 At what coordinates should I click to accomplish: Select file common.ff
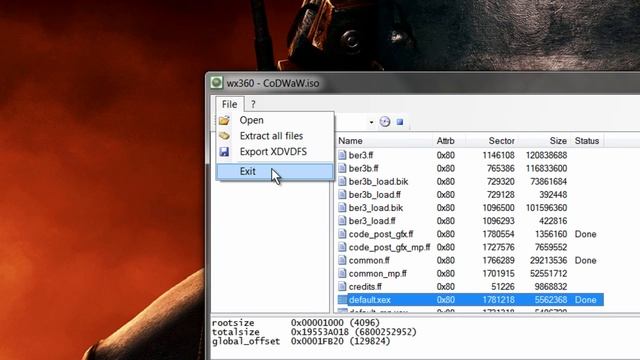point(369,260)
